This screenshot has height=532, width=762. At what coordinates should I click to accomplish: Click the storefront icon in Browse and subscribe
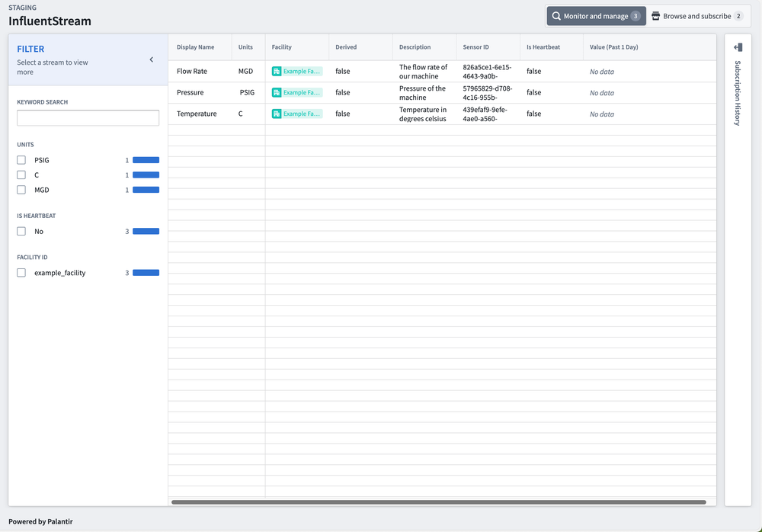tap(655, 16)
